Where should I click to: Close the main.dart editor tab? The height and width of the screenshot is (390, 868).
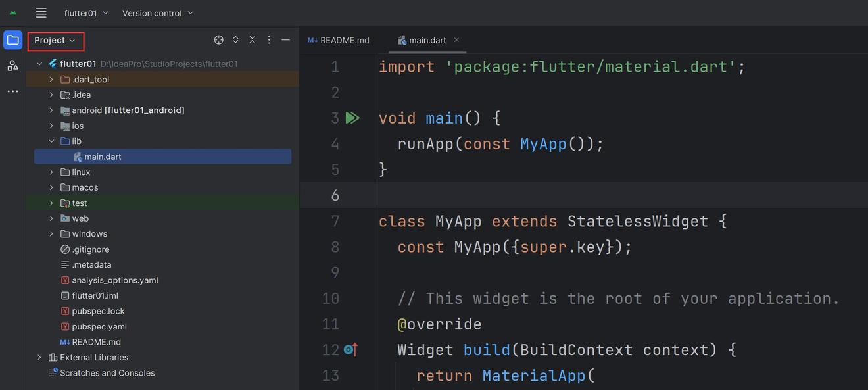(x=456, y=40)
